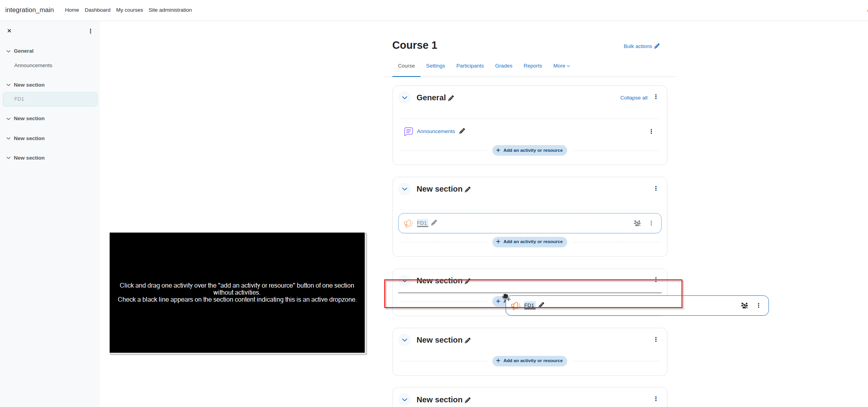868x407 pixels.
Task: Click the Collapse all link
Action: pos(634,98)
